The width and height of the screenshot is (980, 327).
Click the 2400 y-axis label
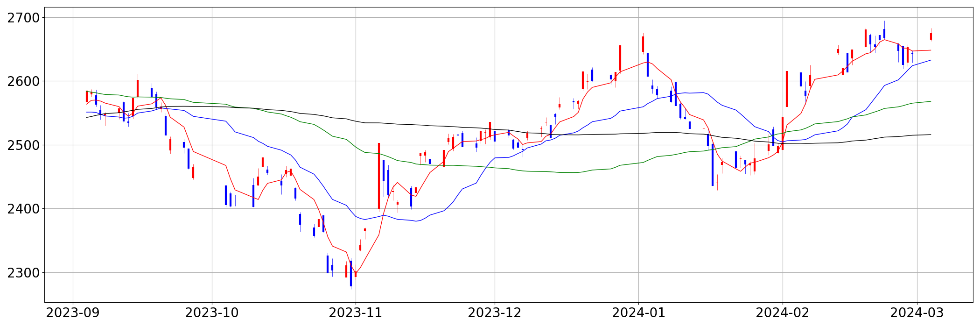[23, 209]
